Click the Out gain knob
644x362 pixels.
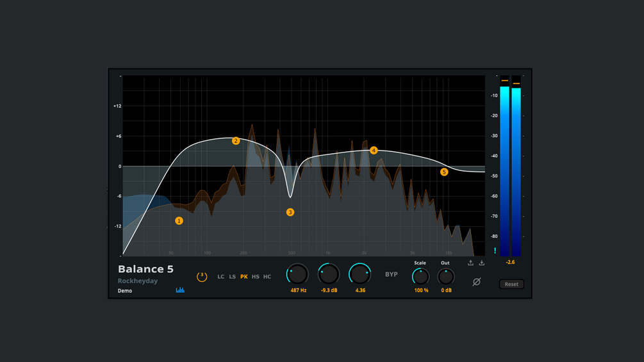(446, 277)
